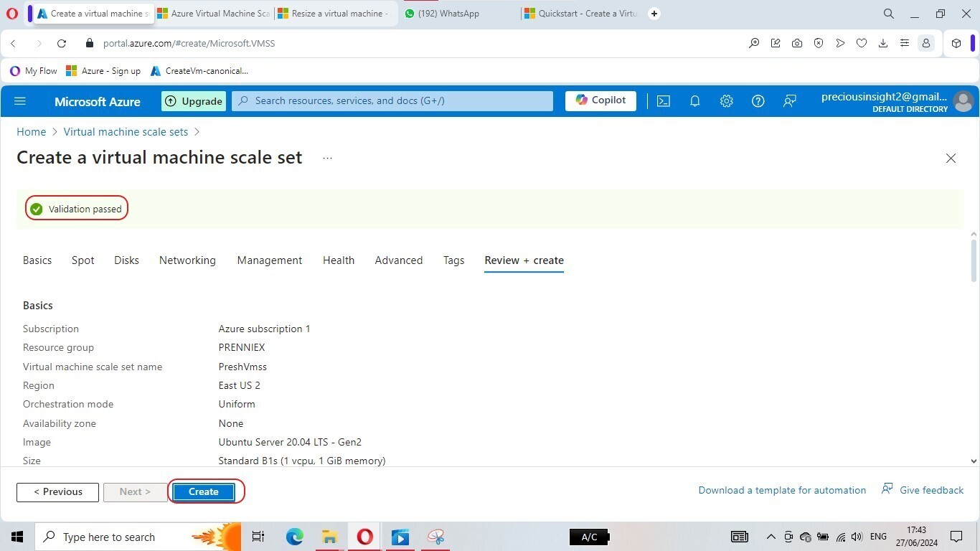Navigate to Home breadcrumb
The height and width of the screenshot is (551, 980).
tap(32, 132)
